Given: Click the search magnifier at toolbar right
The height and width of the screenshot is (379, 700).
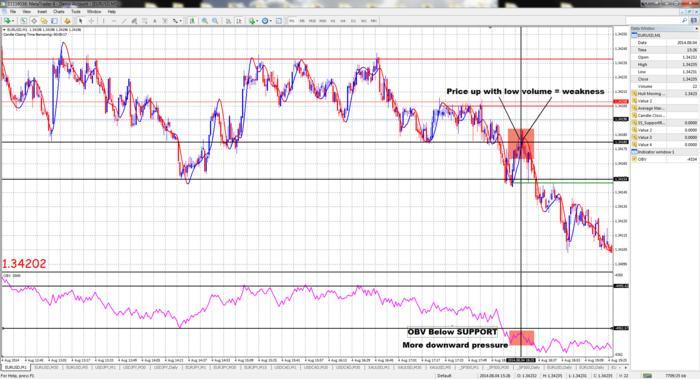Looking at the screenshot, I should [684, 21].
